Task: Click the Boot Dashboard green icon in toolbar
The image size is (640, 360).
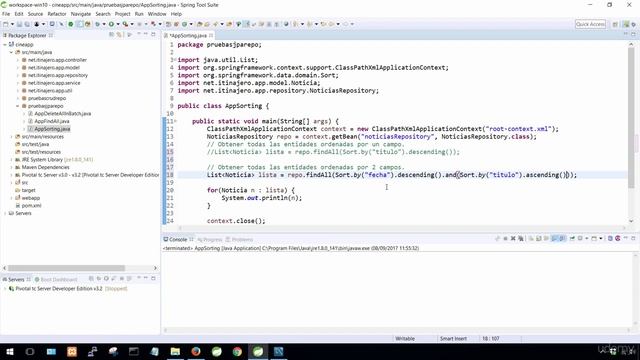Action: [71, 24]
